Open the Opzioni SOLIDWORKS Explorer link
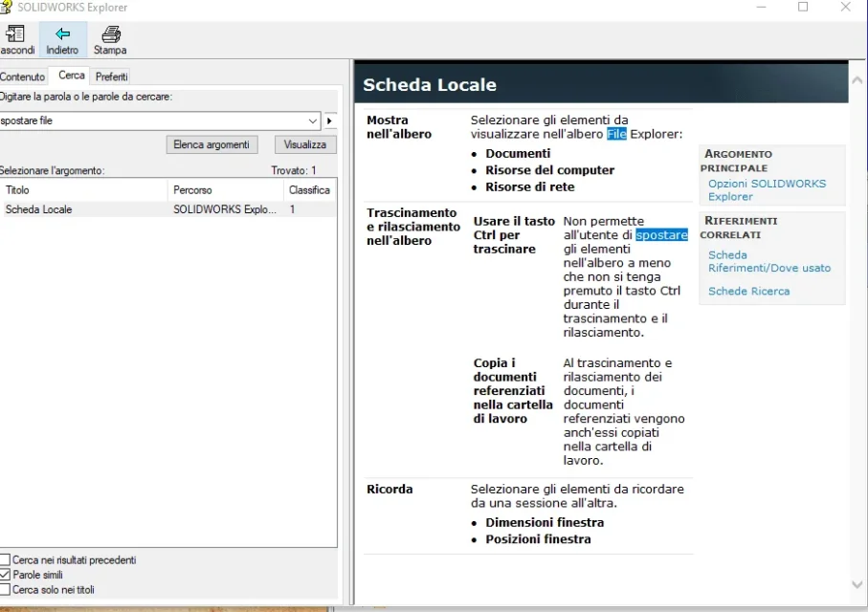The height and width of the screenshot is (612, 868). tap(767, 189)
